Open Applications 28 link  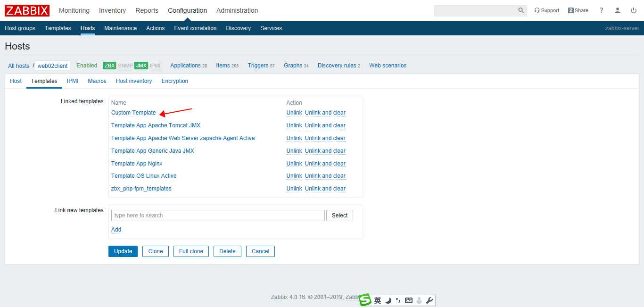[x=189, y=66]
